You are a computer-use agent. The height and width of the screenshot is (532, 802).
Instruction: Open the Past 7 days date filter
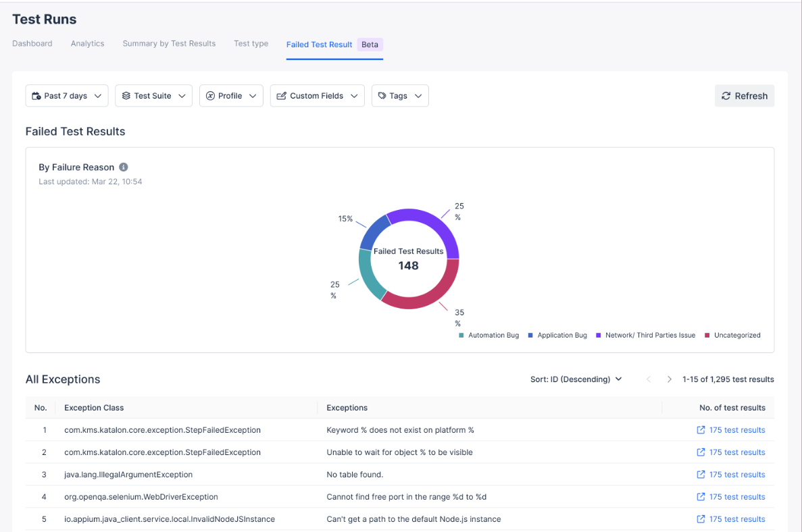(66, 96)
